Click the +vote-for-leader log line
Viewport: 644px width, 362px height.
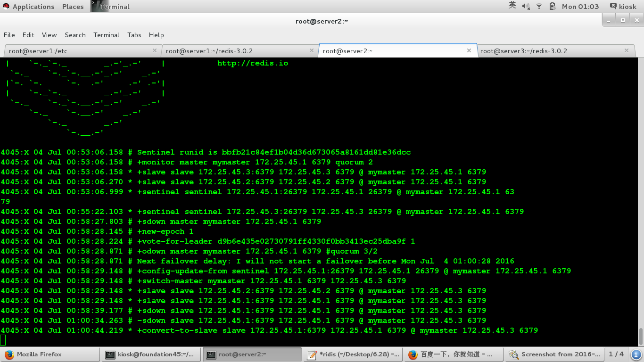[x=208, y=241]
